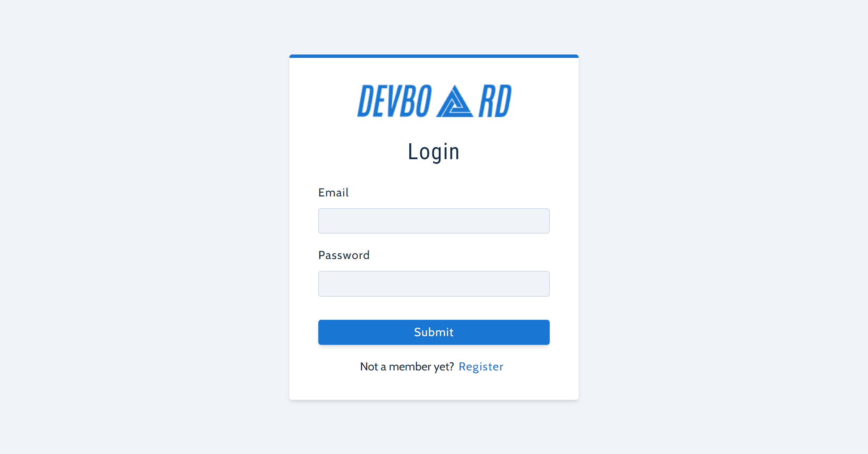Click the RD lettering of the logo

tap(495, 101)
